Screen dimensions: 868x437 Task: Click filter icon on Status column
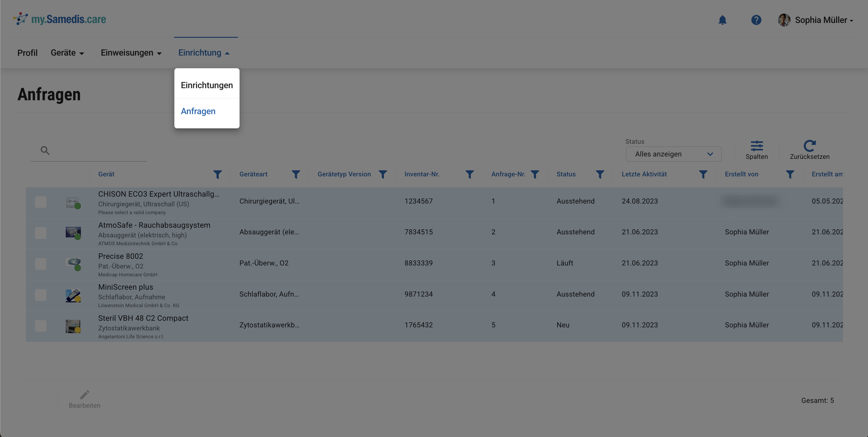tap(600, 174)
